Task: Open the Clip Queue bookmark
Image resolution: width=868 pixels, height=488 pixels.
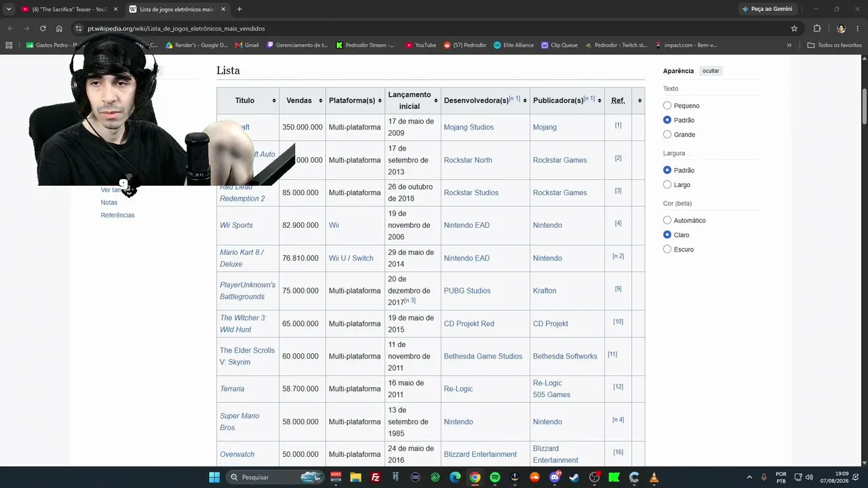Action: point(559,45)
